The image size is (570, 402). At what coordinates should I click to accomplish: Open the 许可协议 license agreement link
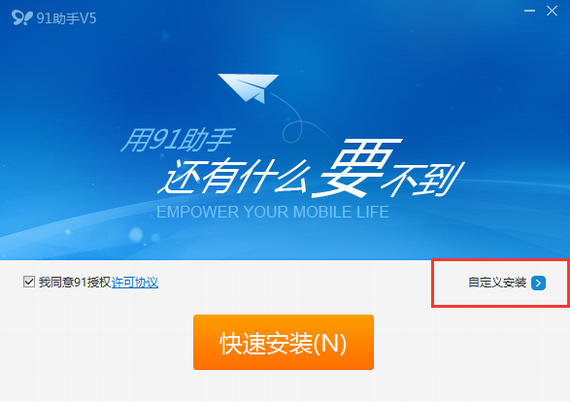click(135, 282)
